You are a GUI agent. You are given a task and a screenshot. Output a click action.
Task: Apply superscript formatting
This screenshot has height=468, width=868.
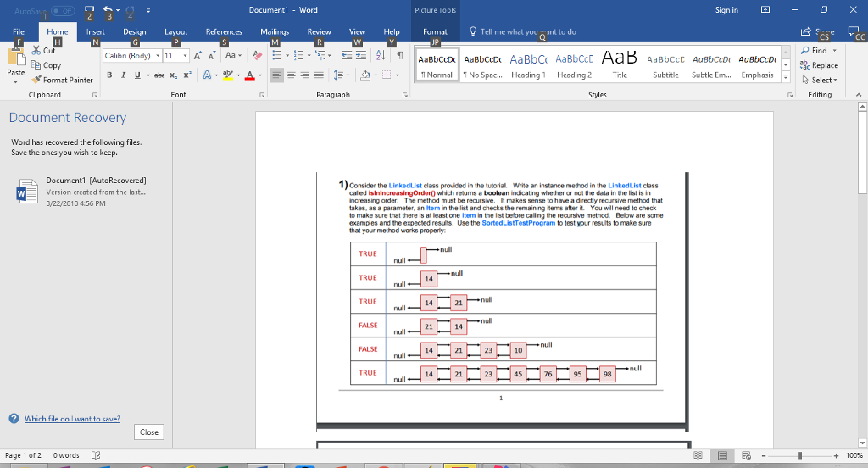point(187,75)
